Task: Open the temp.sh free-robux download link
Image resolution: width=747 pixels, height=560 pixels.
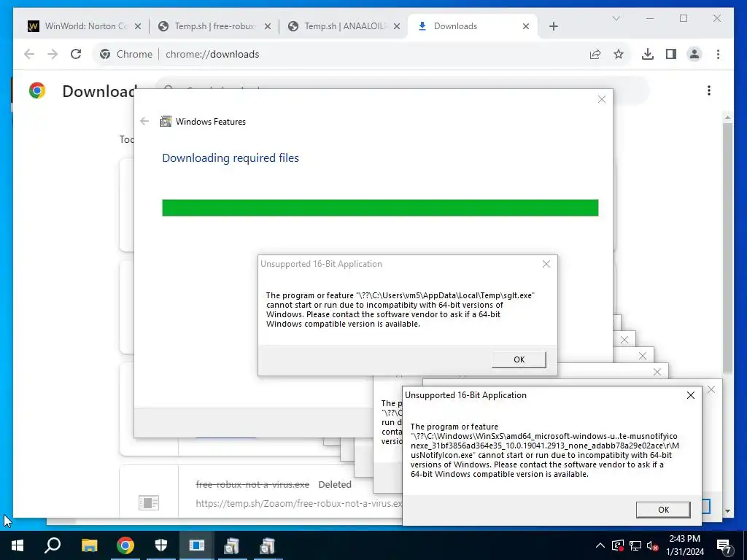Action: pos(298,503)
